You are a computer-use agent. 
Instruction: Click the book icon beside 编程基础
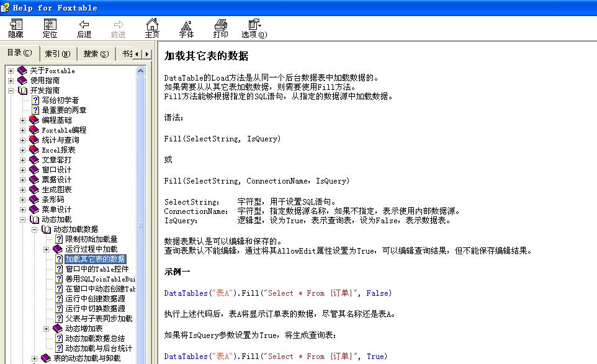tap(34, 120)
